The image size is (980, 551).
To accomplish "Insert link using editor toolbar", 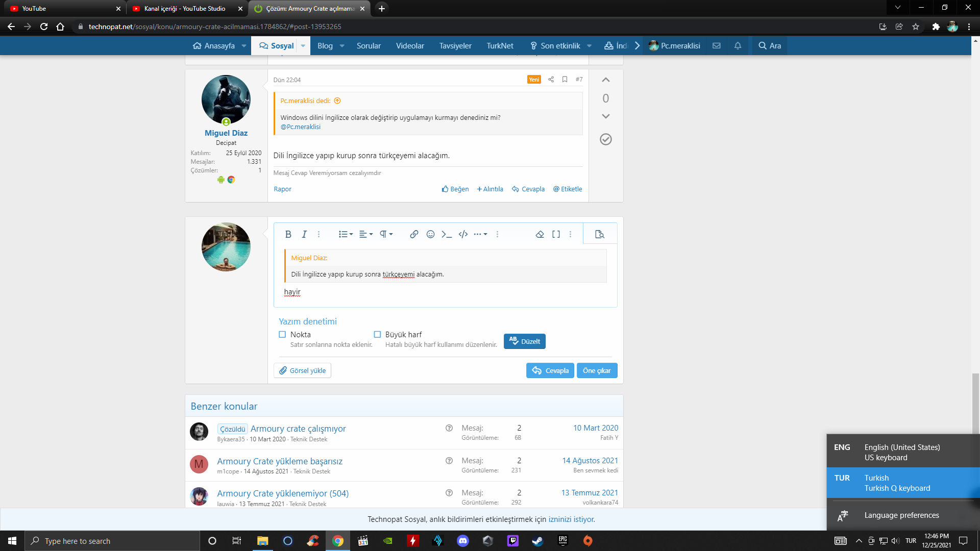I will (x=414, y=234).
